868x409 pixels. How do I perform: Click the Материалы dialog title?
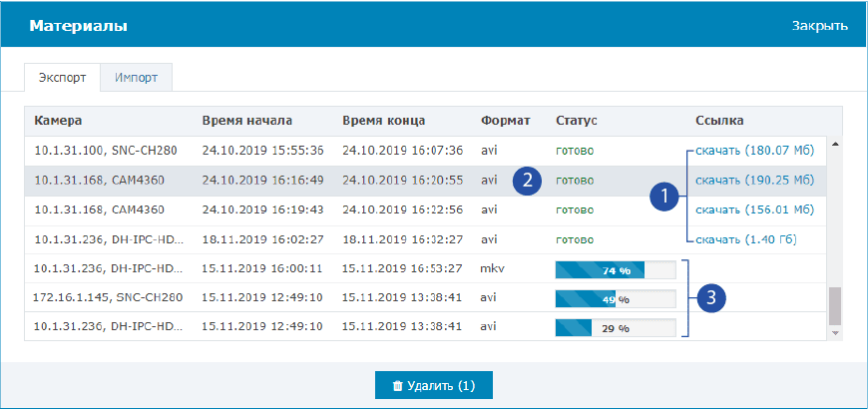point(78,26)
